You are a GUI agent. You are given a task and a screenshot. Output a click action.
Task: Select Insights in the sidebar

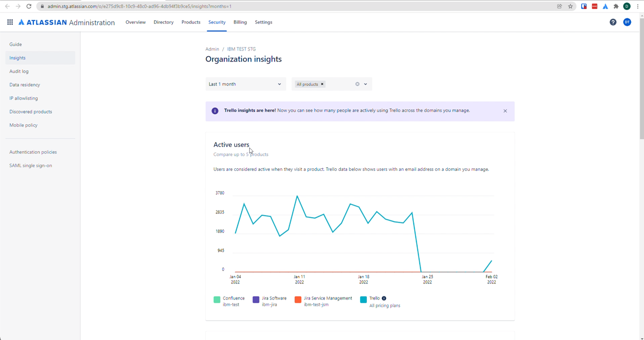tap(40, 58)
